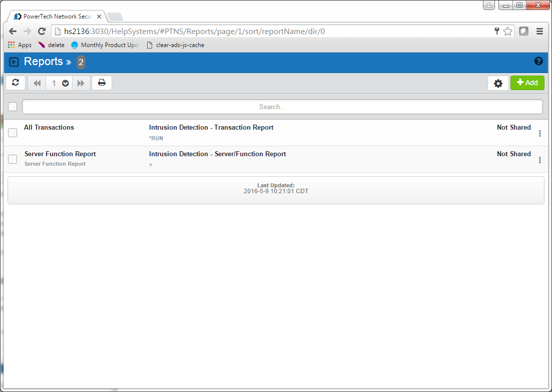Click the refresh reports icon
The image size is (552, 392).
pos(16,83)
